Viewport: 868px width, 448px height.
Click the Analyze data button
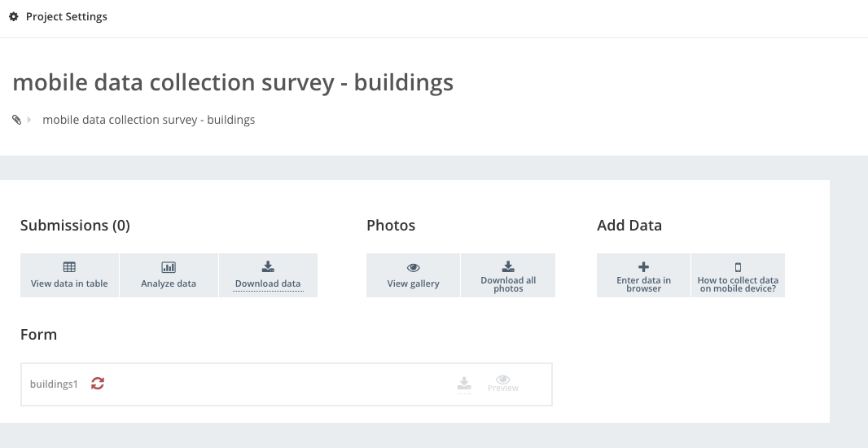click(x=169, y=275)
